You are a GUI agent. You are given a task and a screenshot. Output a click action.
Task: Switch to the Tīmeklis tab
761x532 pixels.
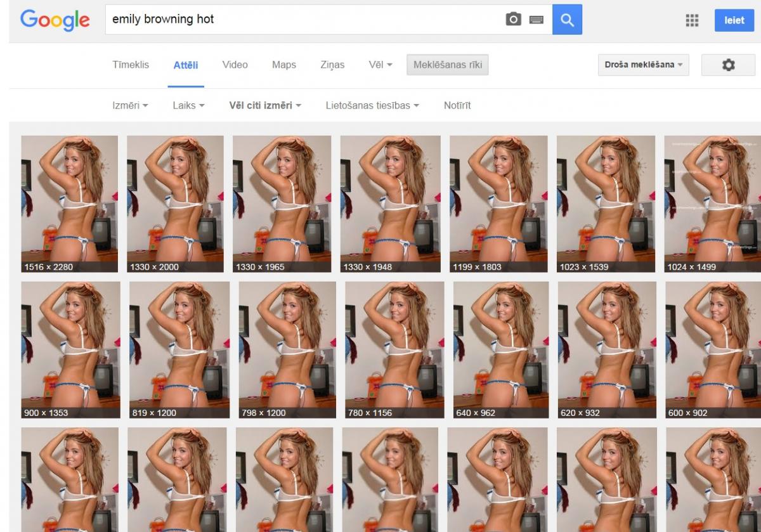(x=131, y=65)
